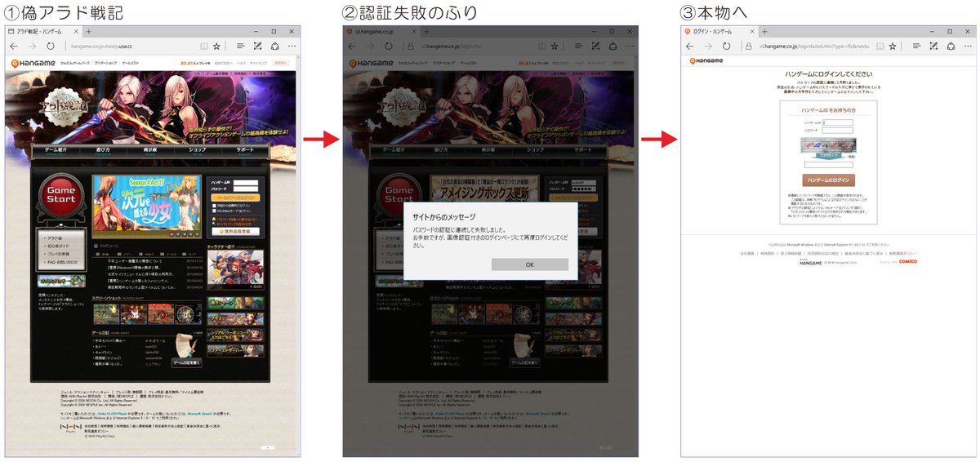The width and height of the screenshot is (980, 462).
Task: Open the ショップ navigation tab
Action: [198, 151]
